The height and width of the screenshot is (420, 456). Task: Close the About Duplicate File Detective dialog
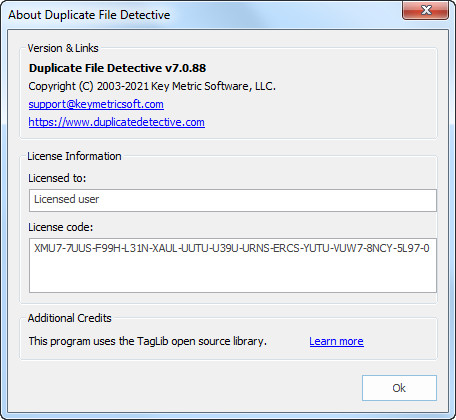point(425,10)
